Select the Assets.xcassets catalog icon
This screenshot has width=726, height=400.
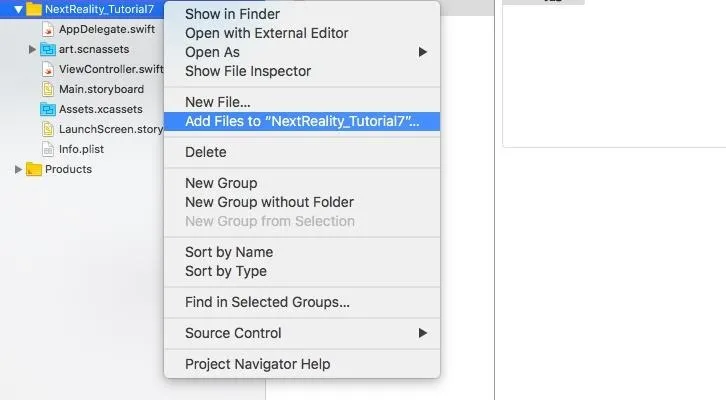pyautogui.click(x=48, y=109)
